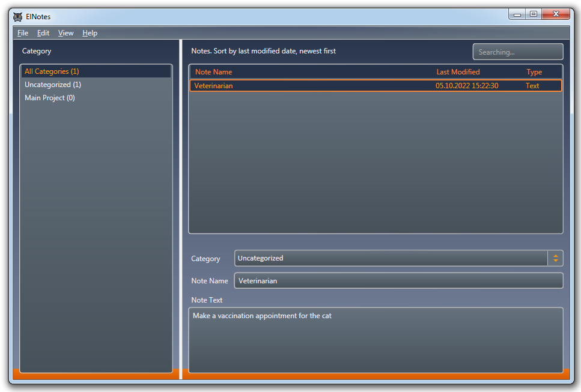Maximize the ElNotes window
Viewport: 581px width, 392px height.
pyautogui.click(x=534, y=14)
